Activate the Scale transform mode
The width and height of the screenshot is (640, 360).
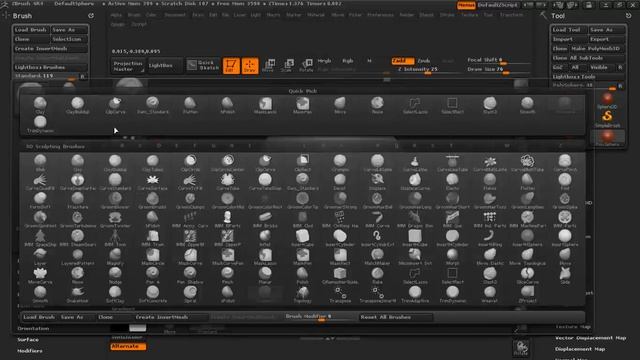point(288,65)
